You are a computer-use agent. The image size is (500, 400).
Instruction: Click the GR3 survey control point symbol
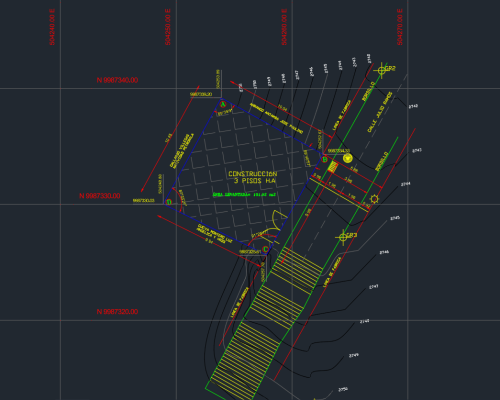(x=343, y=237)
